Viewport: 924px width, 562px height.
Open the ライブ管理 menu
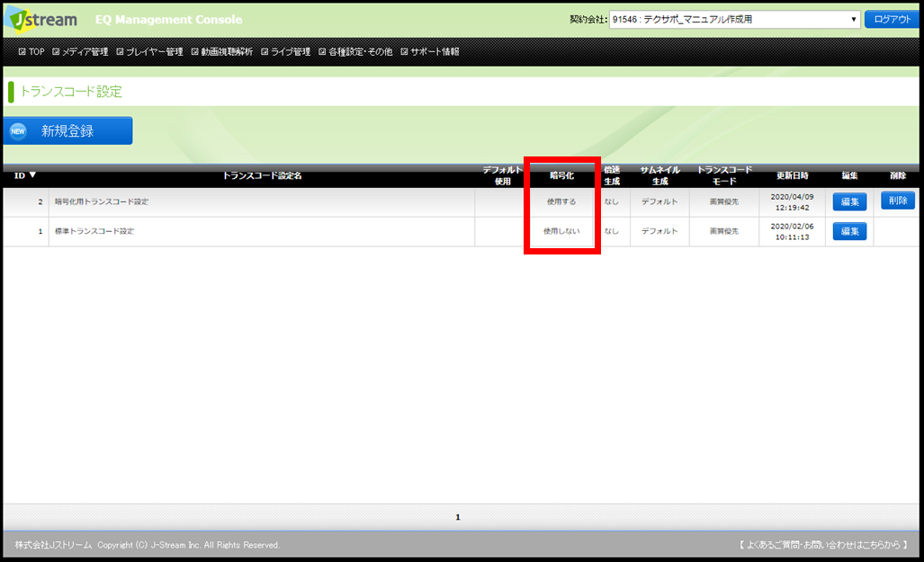coord(285,52)
